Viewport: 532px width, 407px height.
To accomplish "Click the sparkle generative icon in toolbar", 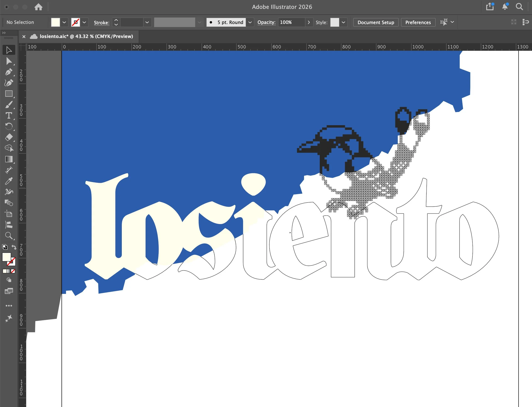I will (9, 318).
